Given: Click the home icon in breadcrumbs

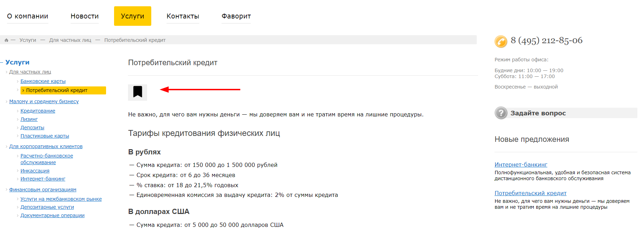Looking at the screenshot, I should (6, 40).
